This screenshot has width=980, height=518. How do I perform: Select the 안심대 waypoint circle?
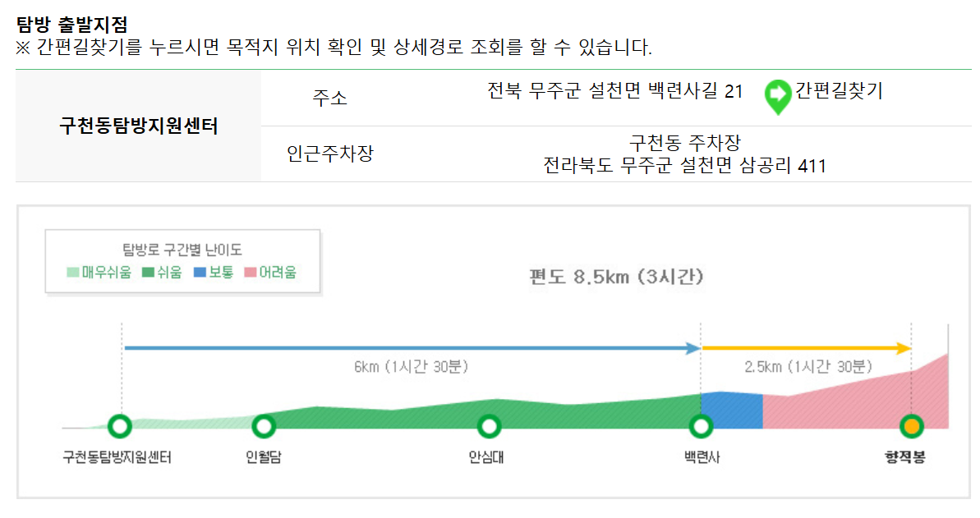pyautogui.click(x=489, y=426)
